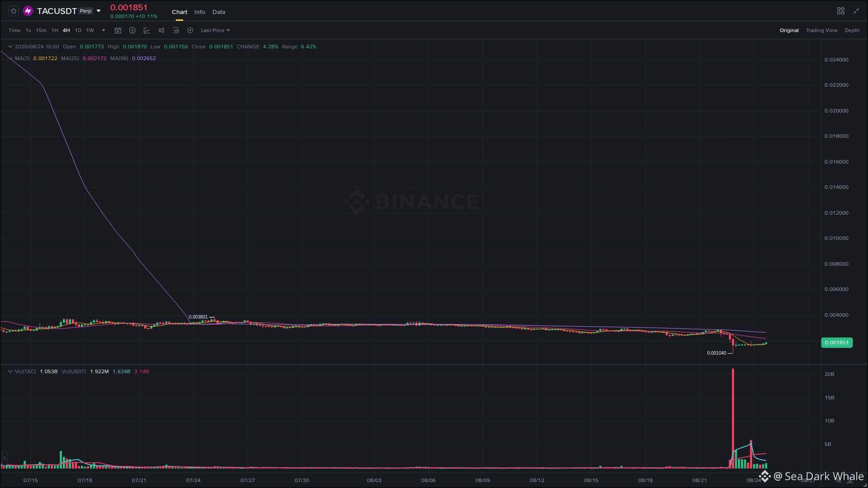This screenshot has height=488, width=868.
Task: Click the 0.024000 price axis label
Action: 836,60
